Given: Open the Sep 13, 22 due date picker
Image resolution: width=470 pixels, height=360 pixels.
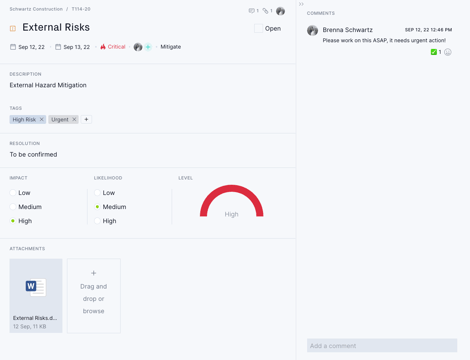Looking at the screenshot, I should (73, 47).
